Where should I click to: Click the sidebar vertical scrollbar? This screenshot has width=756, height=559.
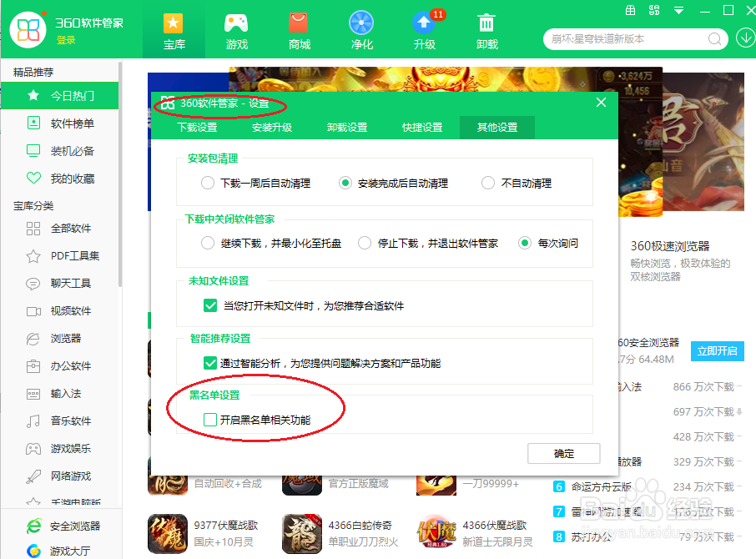(x=120, y=174)
